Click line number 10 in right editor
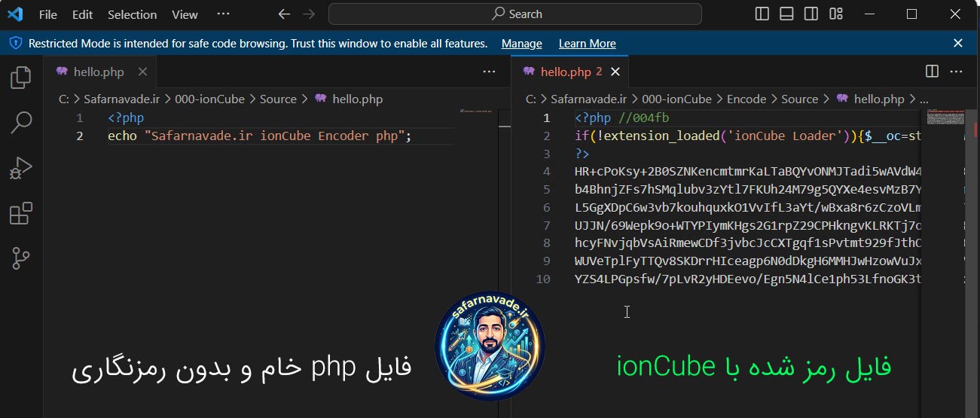Viewport: 980px width, 418px height. click(x=543, y=279)
